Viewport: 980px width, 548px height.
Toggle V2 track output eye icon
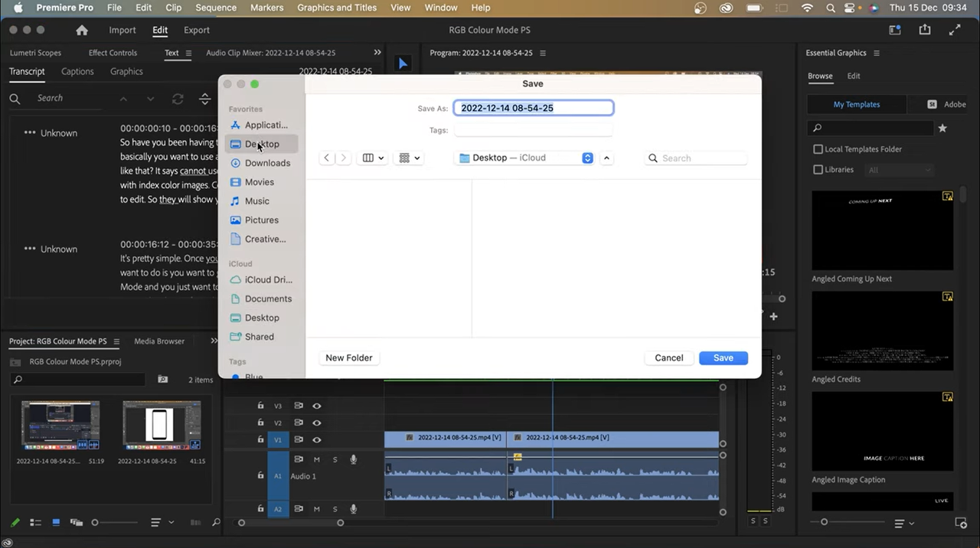tap(316, 422)
